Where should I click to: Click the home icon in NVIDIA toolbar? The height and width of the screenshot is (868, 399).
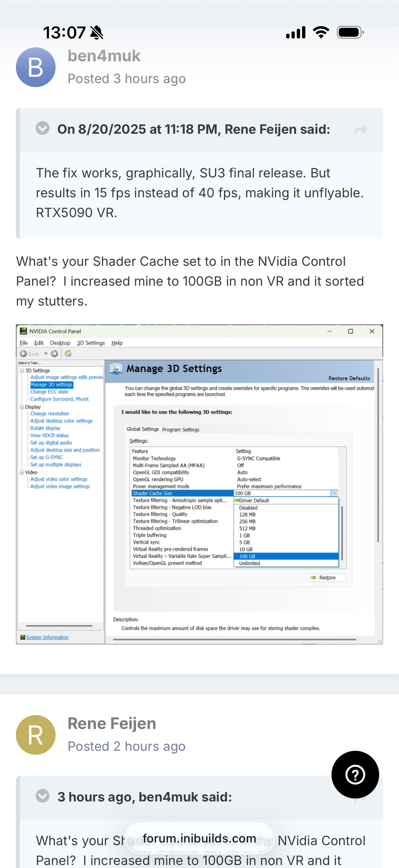click(x=68, y=354)
